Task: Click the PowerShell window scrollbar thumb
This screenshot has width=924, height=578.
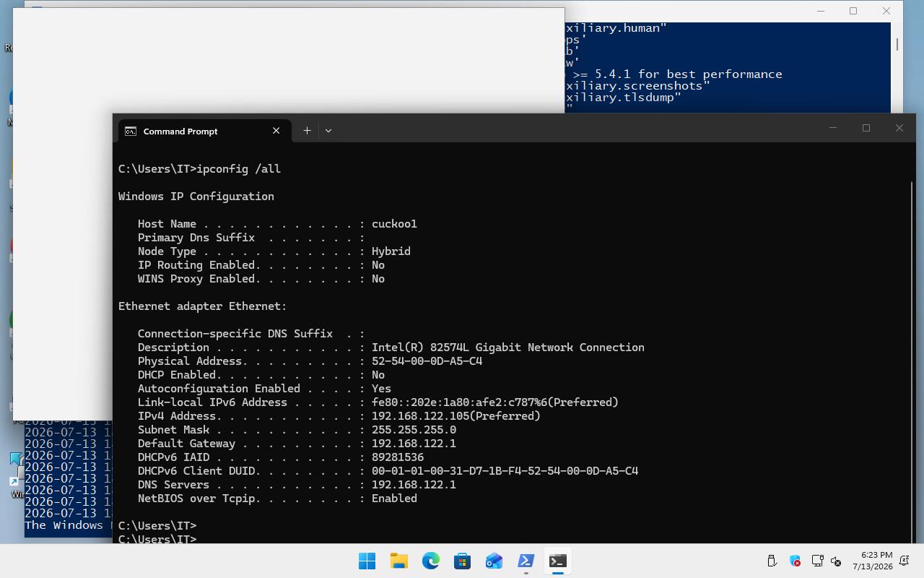Action: point(897,44)
